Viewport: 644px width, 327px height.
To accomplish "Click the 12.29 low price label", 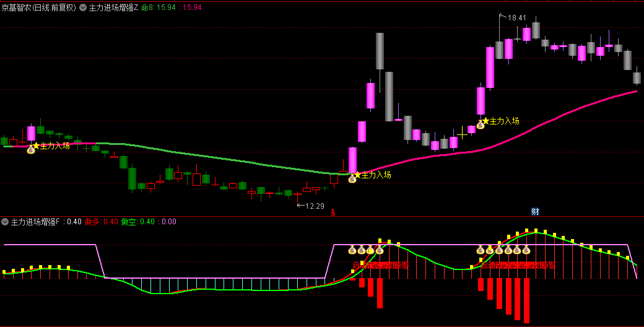I will pyautogui.click(x=315, y=206).
